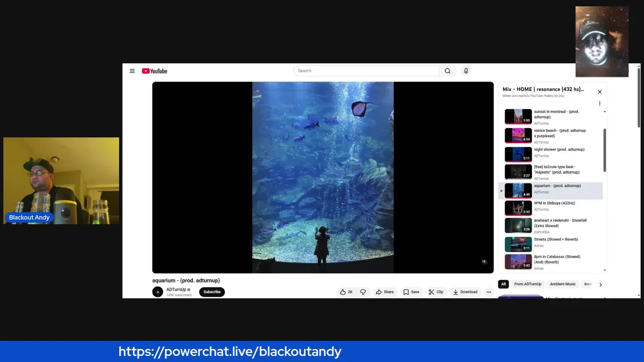
Task: Go to the YouTube home logo
Action: coord(154,71)
